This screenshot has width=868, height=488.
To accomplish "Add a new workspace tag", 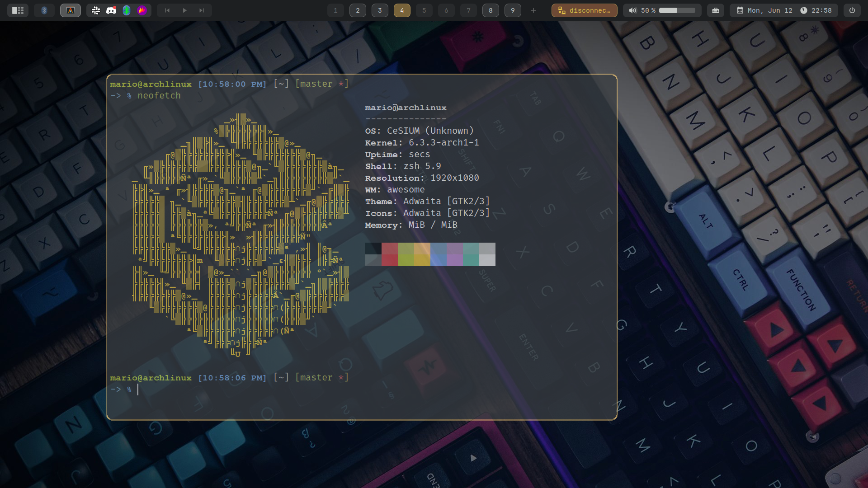I will pos(533,10).
